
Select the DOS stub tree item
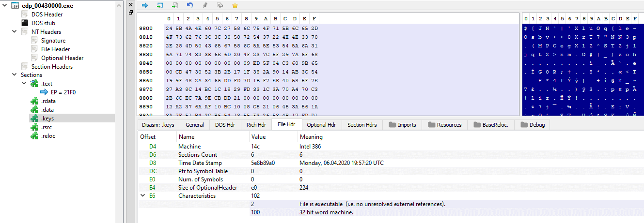[43, 23]
